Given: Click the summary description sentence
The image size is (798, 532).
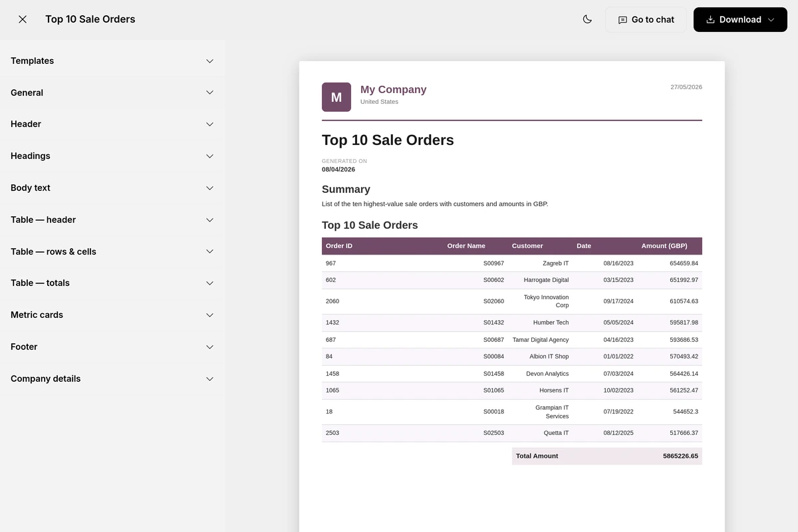Looking at the screenshot, I should tap(435, 204).
